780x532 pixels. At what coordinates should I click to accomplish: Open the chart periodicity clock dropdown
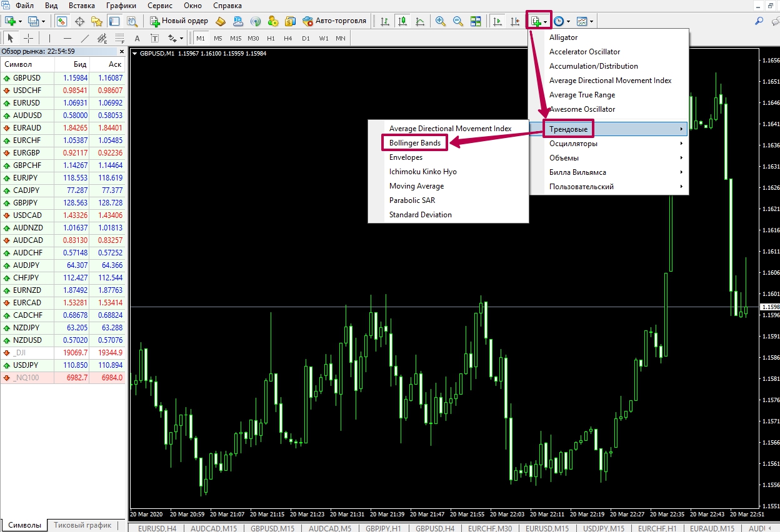[561, 21]
